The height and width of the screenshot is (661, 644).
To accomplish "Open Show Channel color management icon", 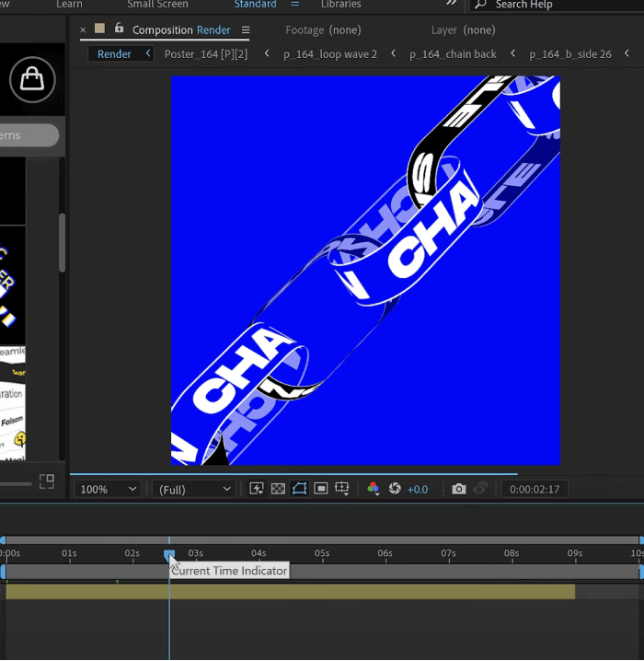I will pyautogui.click(x=373, y=489).
